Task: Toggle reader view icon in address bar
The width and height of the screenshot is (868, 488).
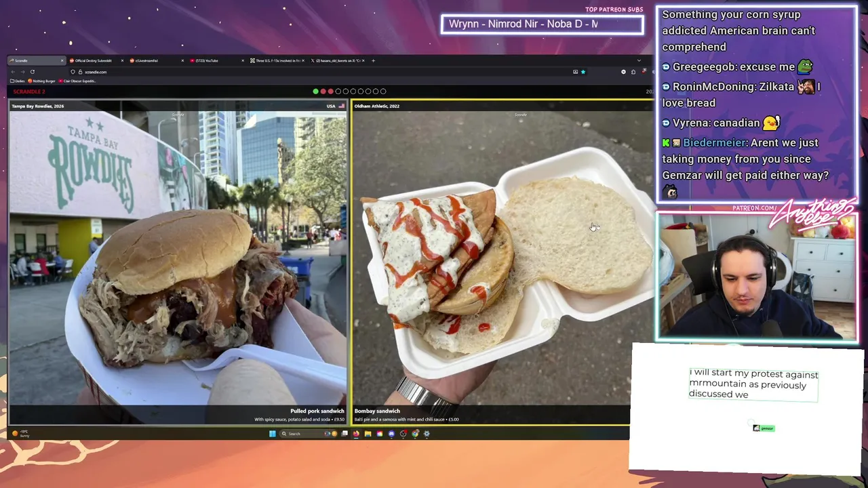Action: [x=575, y=71]
